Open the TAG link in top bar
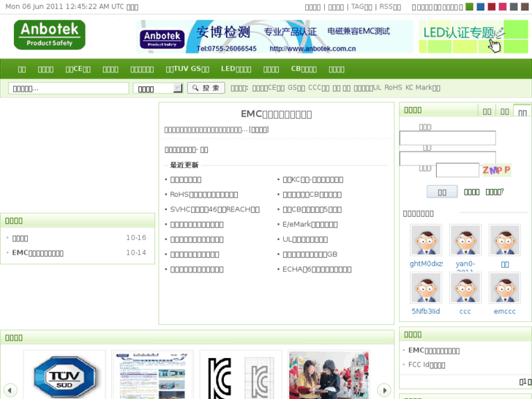 click(361, 7)
